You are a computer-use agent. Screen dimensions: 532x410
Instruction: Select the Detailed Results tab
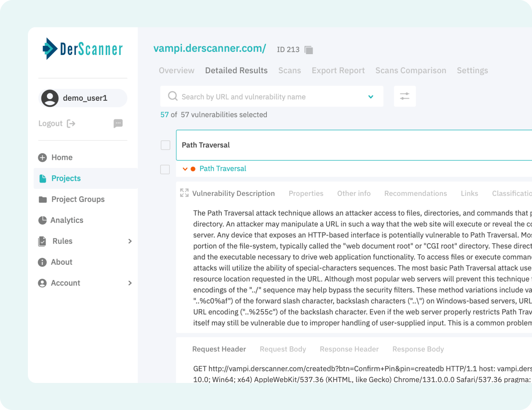(237, 70)
